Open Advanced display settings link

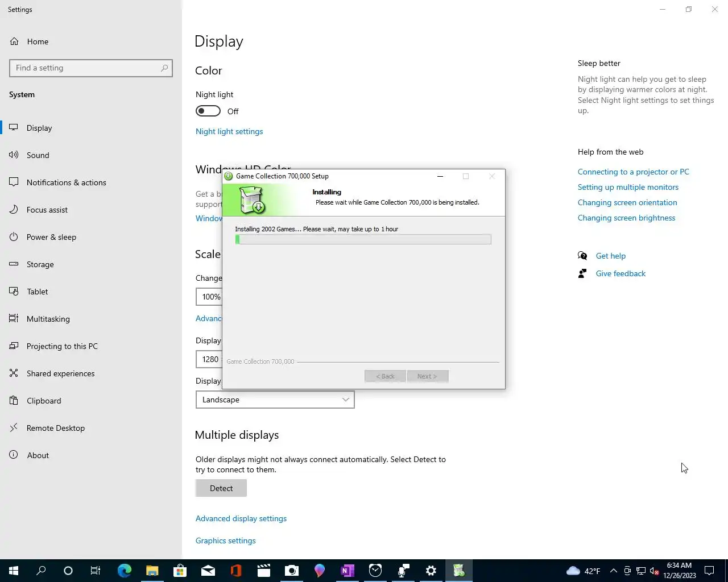(241, 518)
